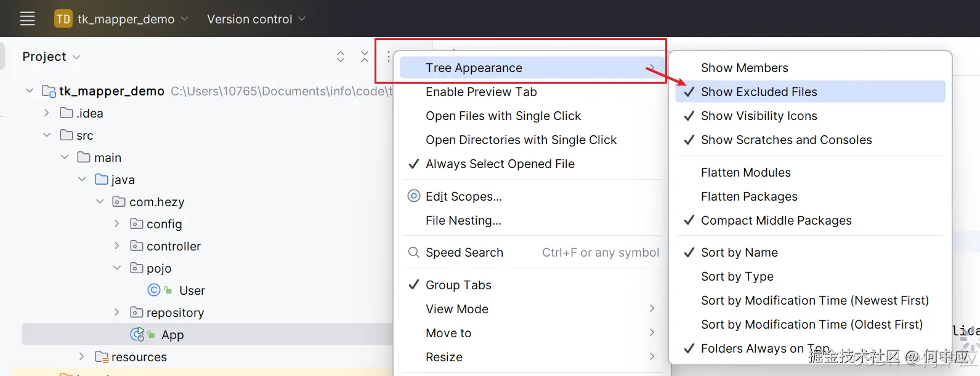Expand the .idea folder
This screenshot has height=376, width=980.
47,113
